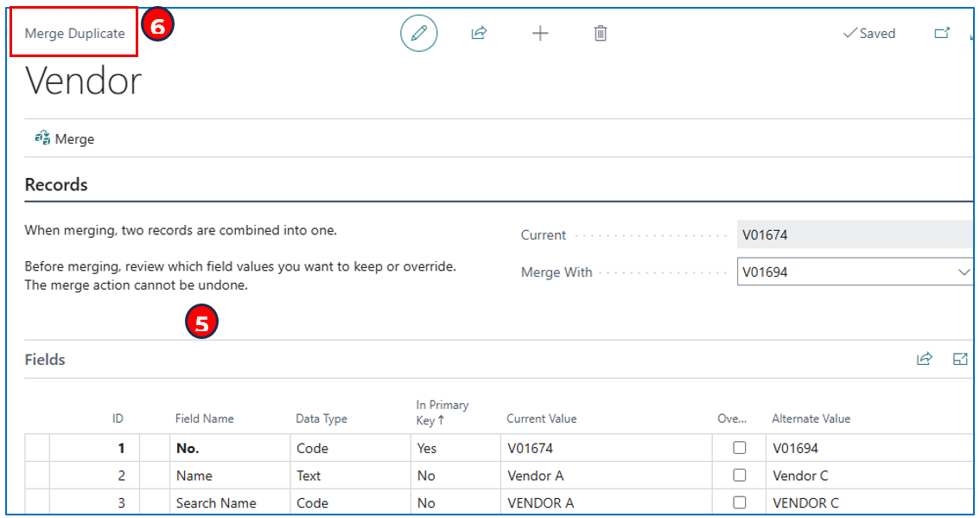Expand Fields section to full screen
980x518 pixels.
click(x=960, y=359)
